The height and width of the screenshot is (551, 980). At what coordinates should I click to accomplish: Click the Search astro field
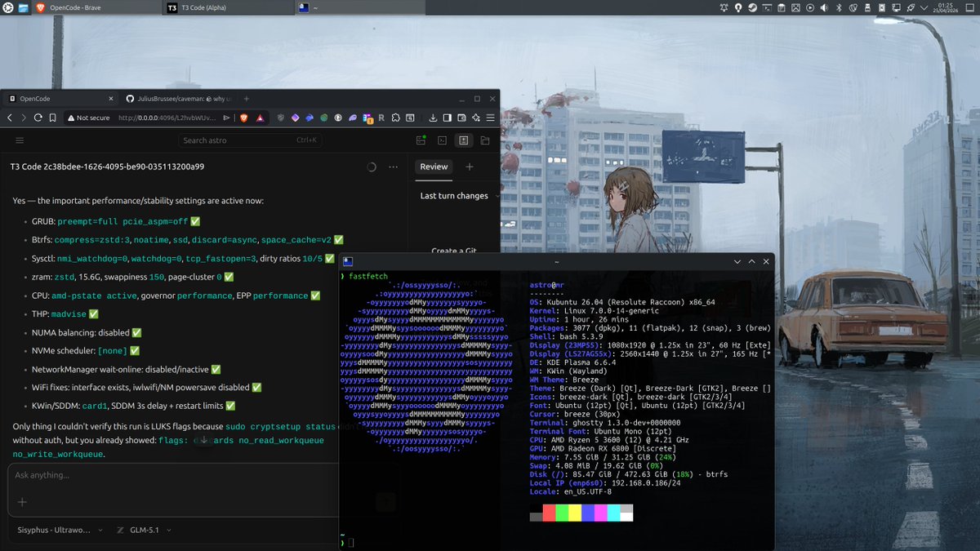(250, 140)
